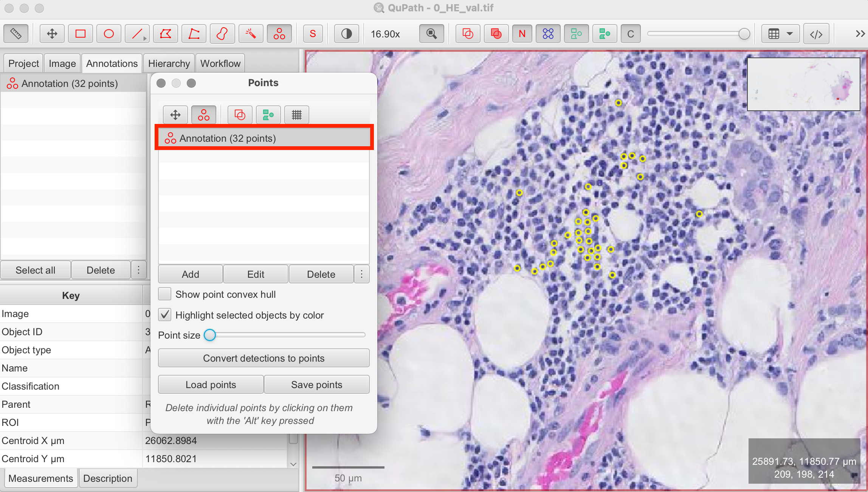The height and width of the screenshot is (492, 868).
Task: Open the measurement table dropdown arrow
Action: point(790,34)
